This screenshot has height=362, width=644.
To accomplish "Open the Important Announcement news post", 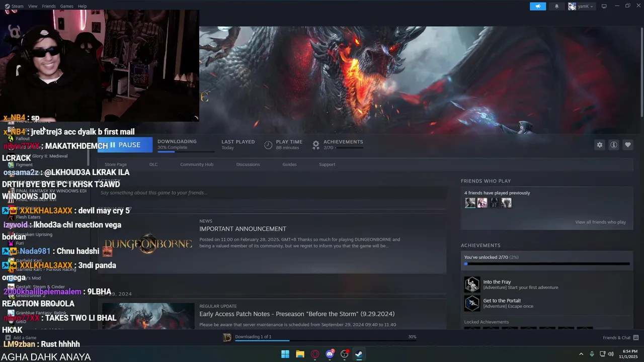I will coord(243,229).
